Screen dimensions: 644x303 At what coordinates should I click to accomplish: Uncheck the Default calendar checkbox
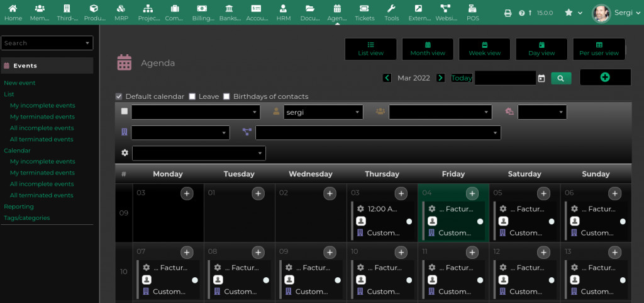click(119, 96)
